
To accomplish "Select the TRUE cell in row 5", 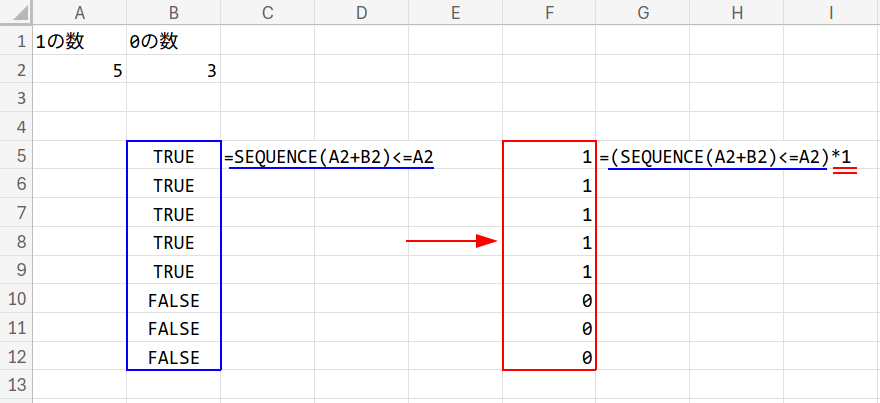I will click(x=174, y=157).
